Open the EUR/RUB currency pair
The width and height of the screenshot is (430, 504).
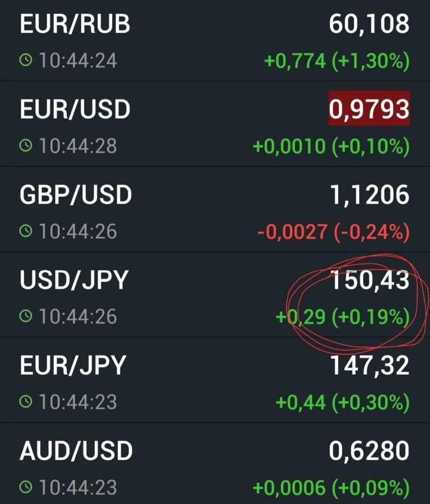(75, 24)
